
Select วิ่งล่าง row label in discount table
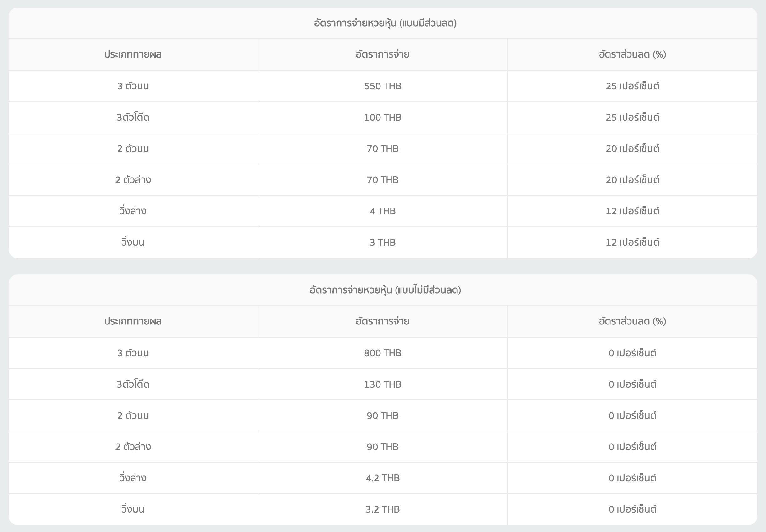coord(133,211)
